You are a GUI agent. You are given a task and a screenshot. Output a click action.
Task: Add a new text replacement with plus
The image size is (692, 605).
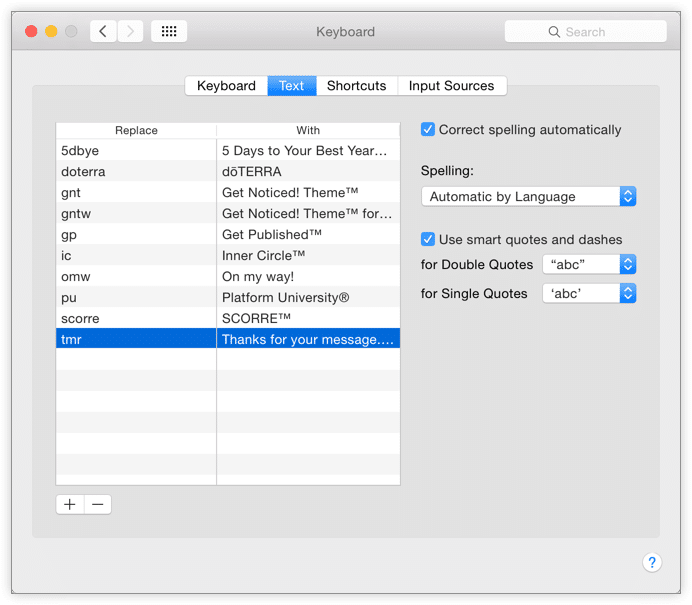[70, 504]
